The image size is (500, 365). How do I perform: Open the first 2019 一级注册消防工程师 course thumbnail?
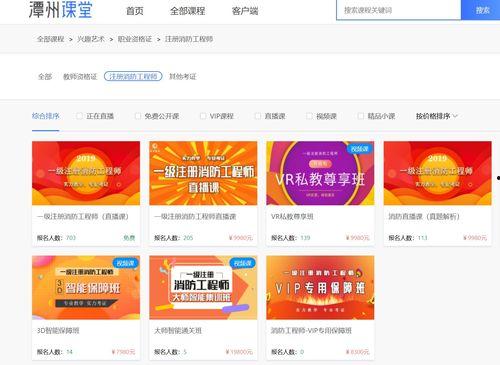(86, 173)
